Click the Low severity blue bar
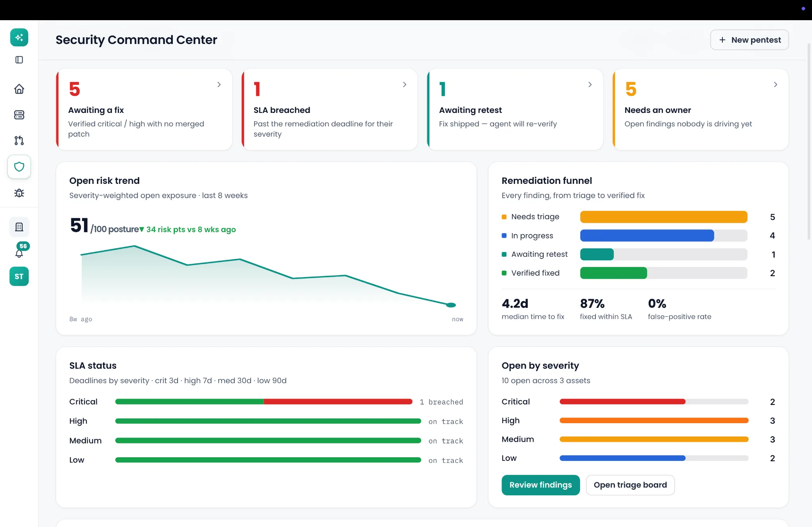The image size is (812, 527). point(622,458)
